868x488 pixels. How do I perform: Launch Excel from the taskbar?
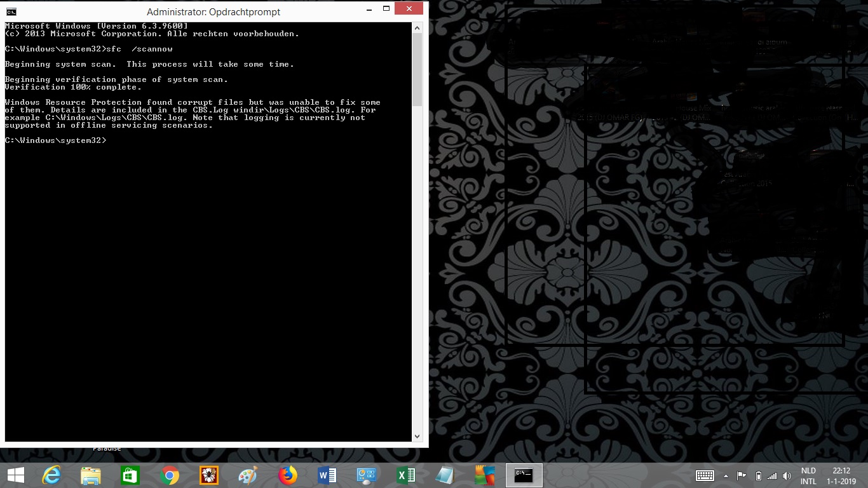click(406, 475)
